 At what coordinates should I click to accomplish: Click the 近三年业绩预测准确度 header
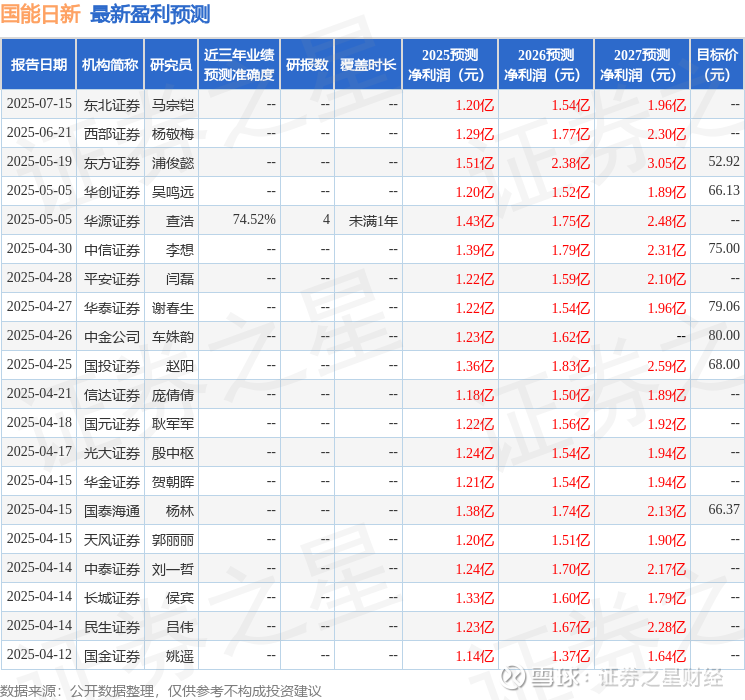239,65
